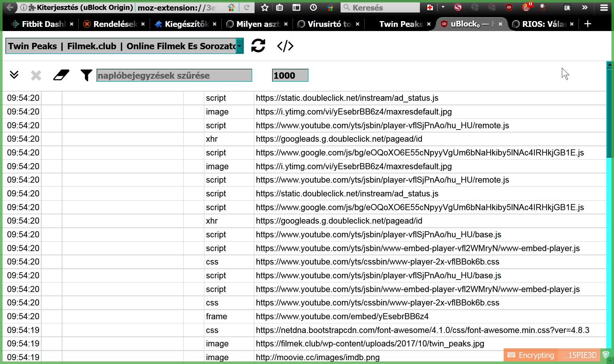Click first hu_HU/remote.js script URL
The width and height of the screenshot is (614, 364).
tap(382, 125)
